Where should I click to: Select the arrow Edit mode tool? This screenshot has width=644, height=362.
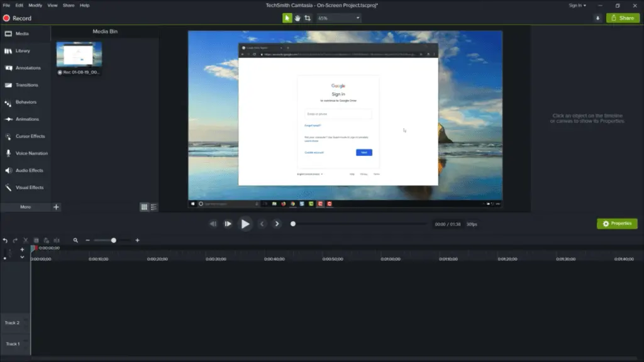[x=287, y=18]
